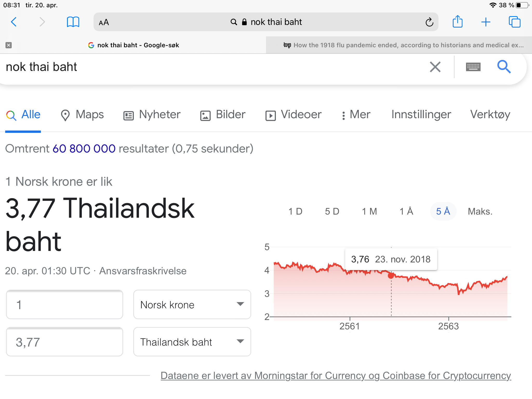Open the Thailandsk baht currency dropdown
The image size is (532, 399).
(192, 342)
